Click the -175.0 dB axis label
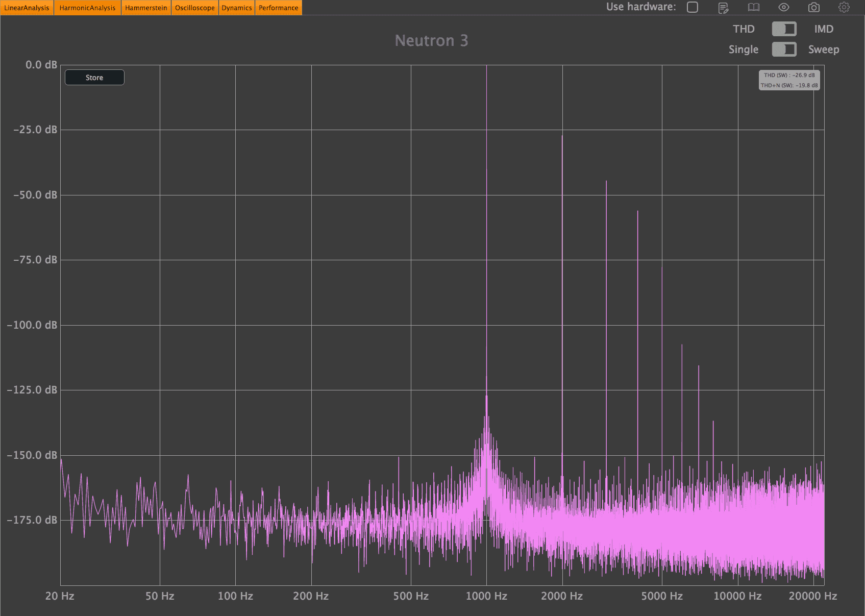The image size is (865, 616). (32, 520)
